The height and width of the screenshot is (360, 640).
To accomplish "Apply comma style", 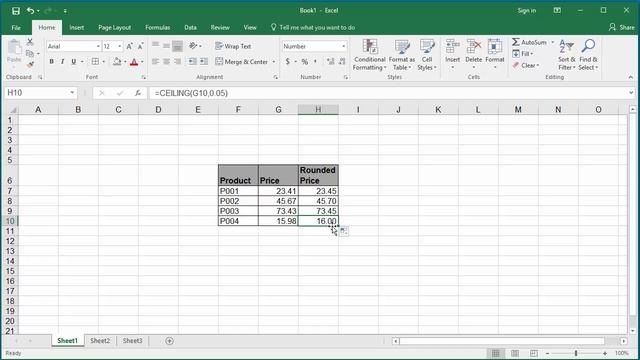I will 315,62.
